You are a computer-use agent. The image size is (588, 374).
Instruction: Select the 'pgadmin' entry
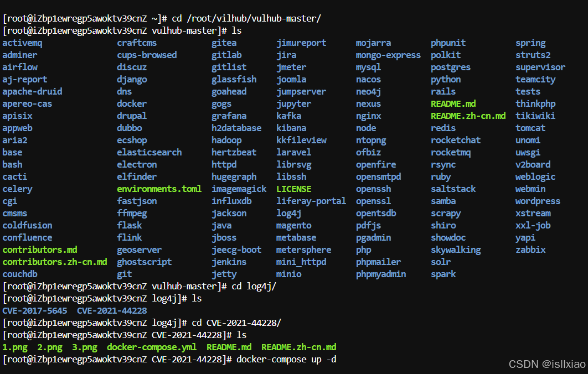coord(374,237)
